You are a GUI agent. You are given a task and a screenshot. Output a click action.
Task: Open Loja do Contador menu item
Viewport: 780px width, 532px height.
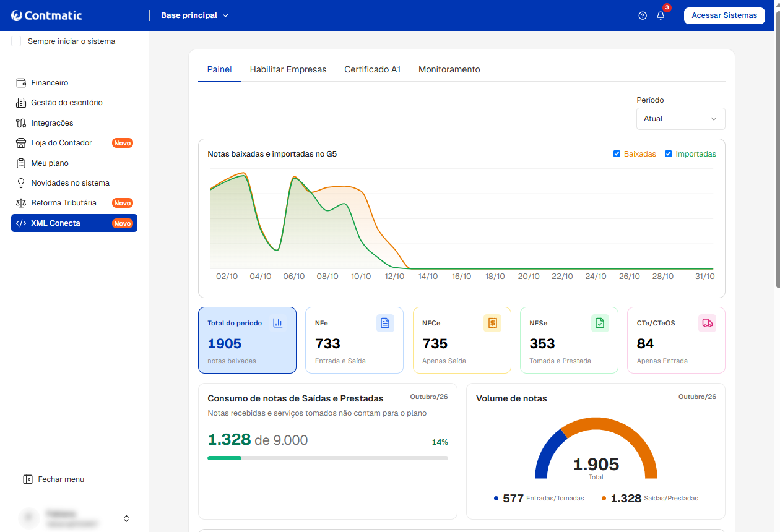coord(74,143)
